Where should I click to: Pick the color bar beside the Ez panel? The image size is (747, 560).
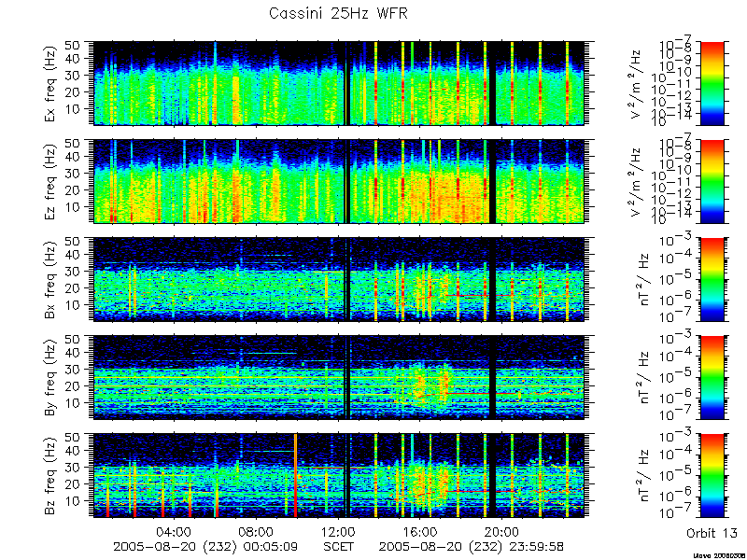pos(712,181)
